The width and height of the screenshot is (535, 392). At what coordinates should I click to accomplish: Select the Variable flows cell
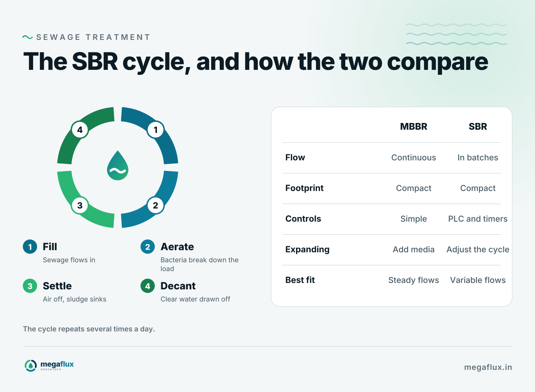[478, 280]
